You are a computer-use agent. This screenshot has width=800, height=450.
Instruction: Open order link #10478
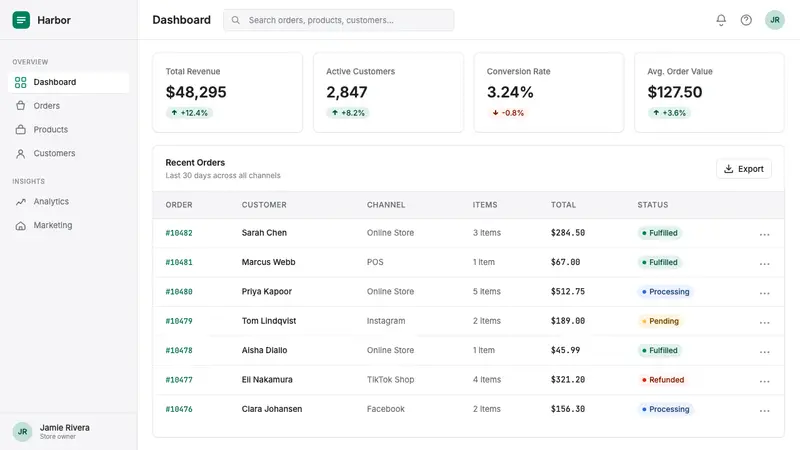179,351
